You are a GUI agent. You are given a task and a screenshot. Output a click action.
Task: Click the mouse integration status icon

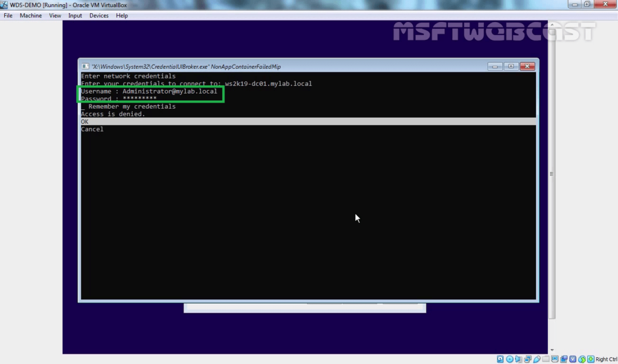pos(582,359)
